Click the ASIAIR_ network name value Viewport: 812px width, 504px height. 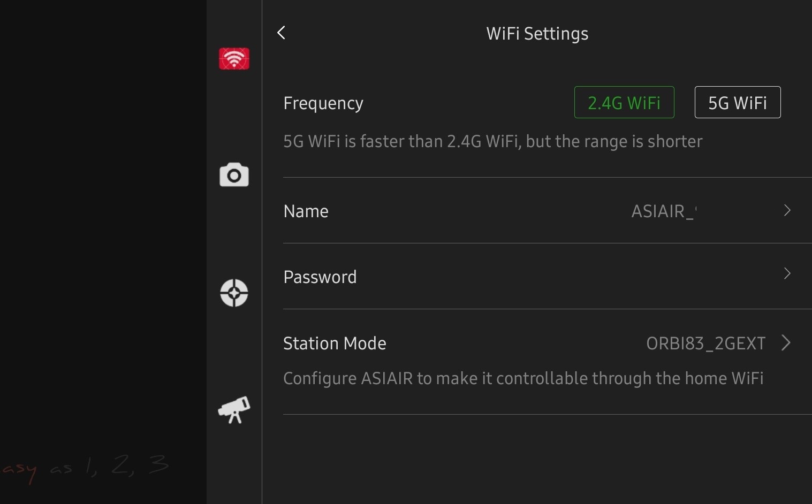coord(663,211)
